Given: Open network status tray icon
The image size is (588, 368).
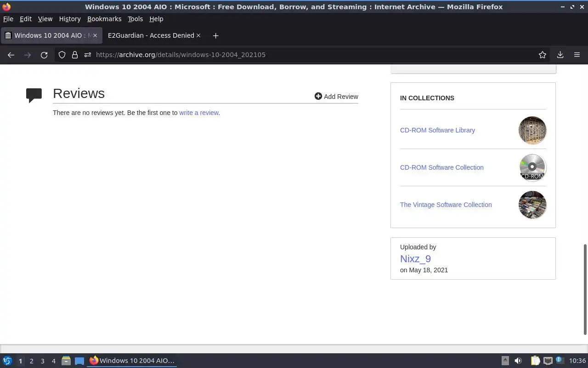Looking at the screenshot, I should pos(548,361).
